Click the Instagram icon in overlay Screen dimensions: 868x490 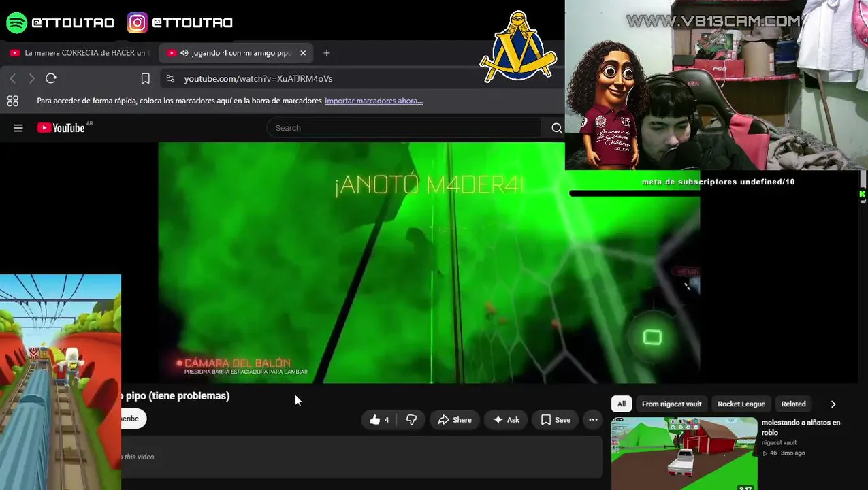coord(138,22)
